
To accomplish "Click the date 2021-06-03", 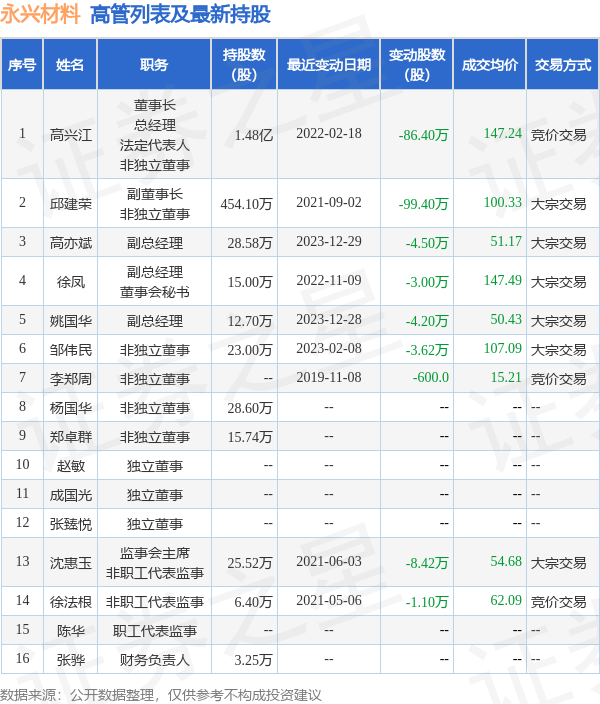I will pyautogui.click(x=329, y=561).
